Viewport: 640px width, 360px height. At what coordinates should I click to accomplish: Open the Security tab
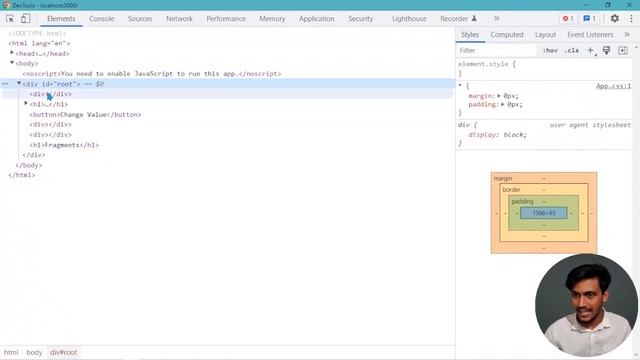point(360,19)
